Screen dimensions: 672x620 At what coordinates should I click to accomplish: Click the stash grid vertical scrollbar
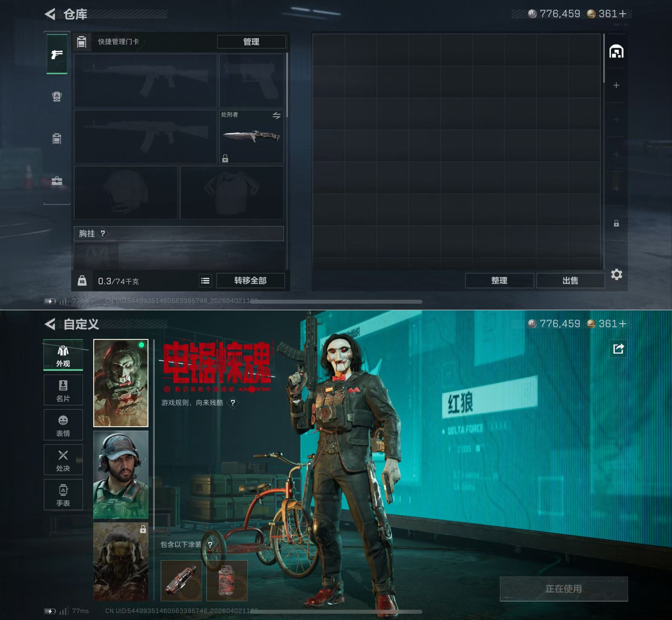tap(604, 59)
